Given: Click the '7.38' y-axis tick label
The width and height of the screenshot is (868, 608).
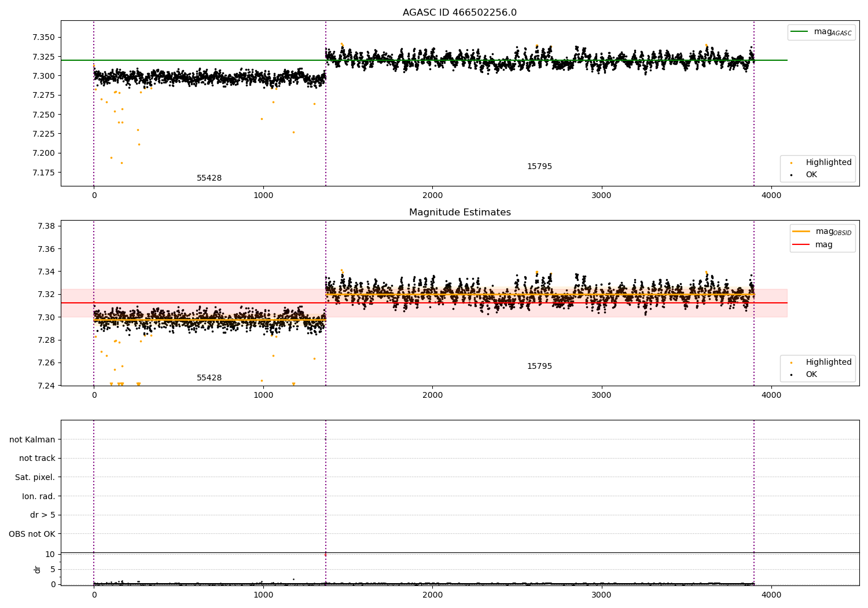Looking at the screenshot, I should [x=46, y=226].
